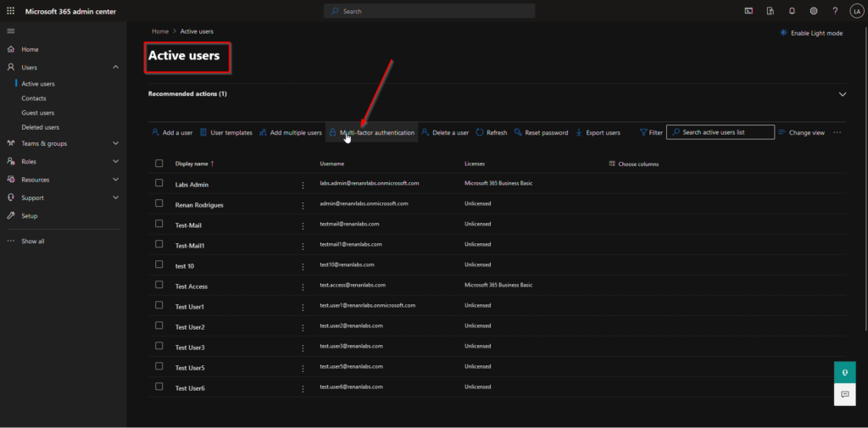Expand Recommended actions chevron

(x=843, y=94)
